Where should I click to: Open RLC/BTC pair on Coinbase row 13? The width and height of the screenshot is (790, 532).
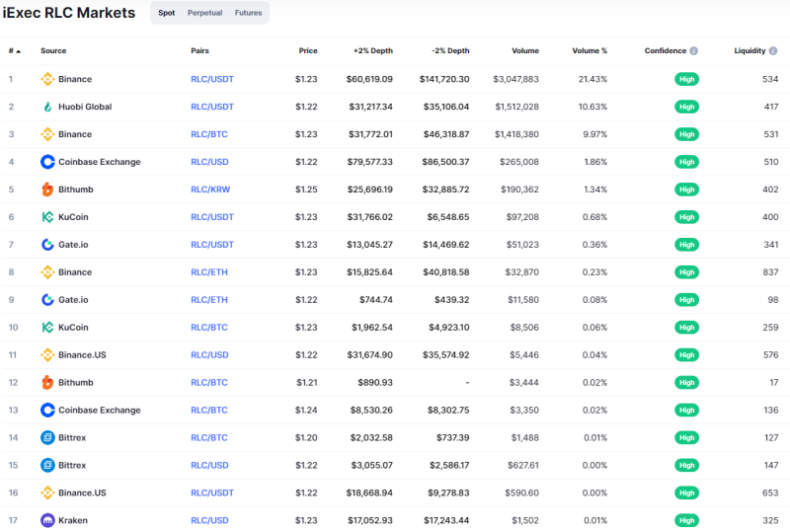click(209, 410)
